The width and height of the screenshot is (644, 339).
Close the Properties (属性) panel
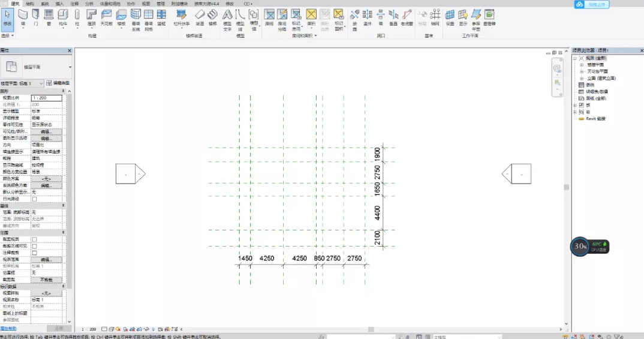(x=69, y=50)
